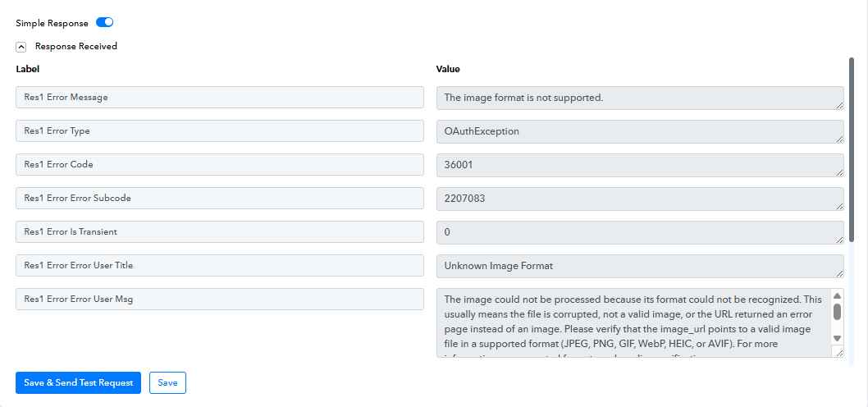Click Save & Send Test Request button
868x407 pixels.
point(78,383)
